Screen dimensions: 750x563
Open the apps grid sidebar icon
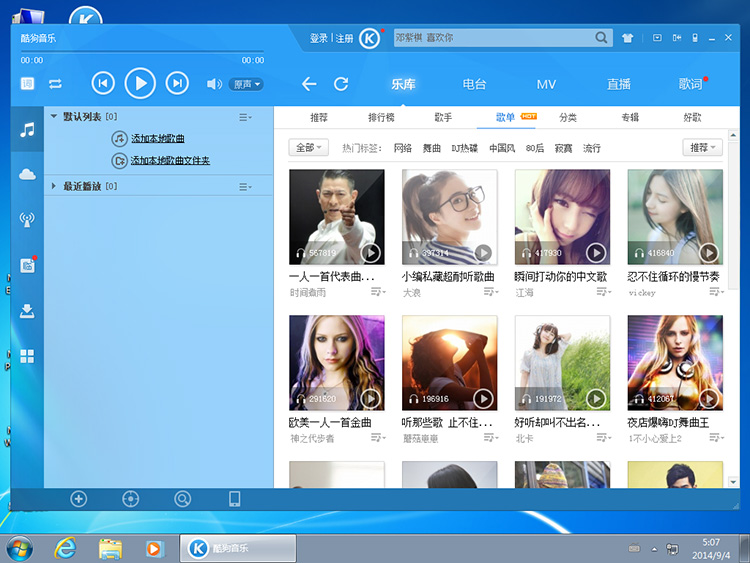27,356
